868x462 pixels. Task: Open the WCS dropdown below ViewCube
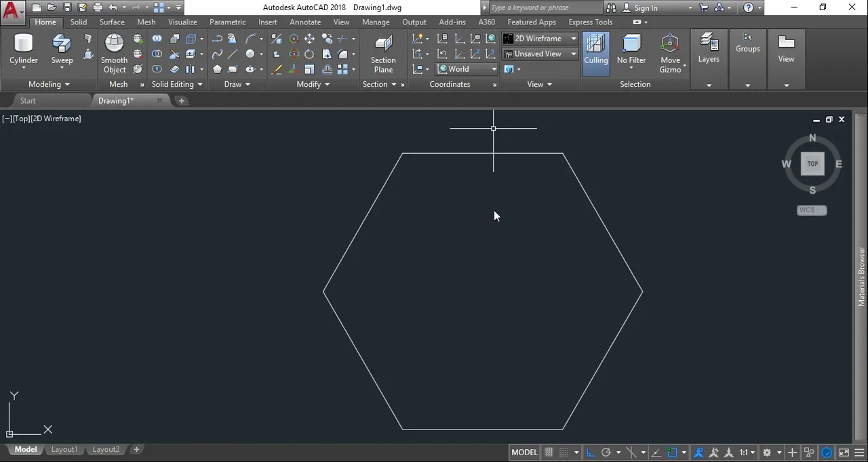(x=812, y=210)
